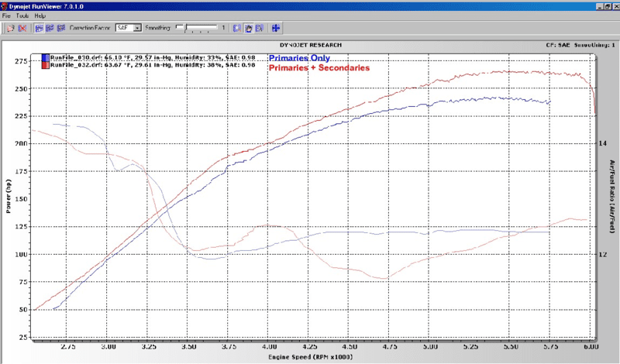620x364 pixels.
Task: Open the File menu
Action: click(7, 15)
